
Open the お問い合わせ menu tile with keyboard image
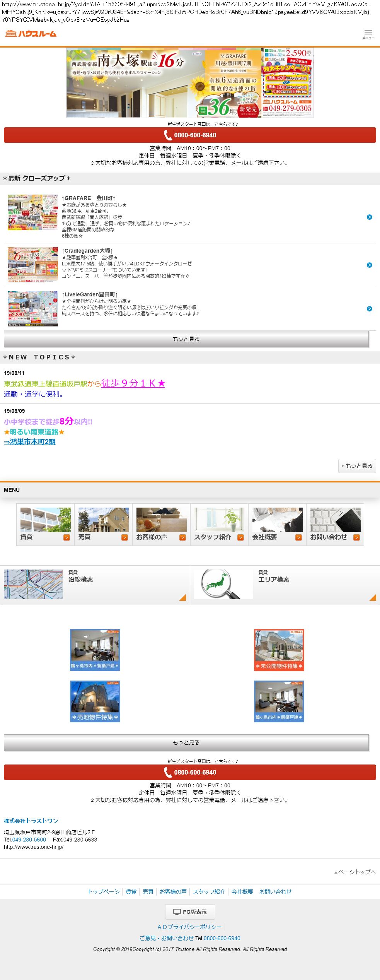(x=335, y=524)
